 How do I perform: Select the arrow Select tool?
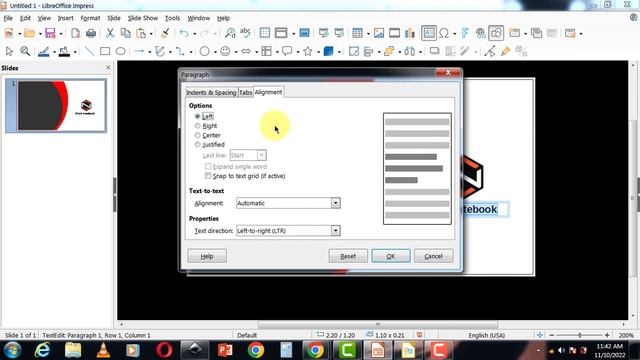[9, 51]
